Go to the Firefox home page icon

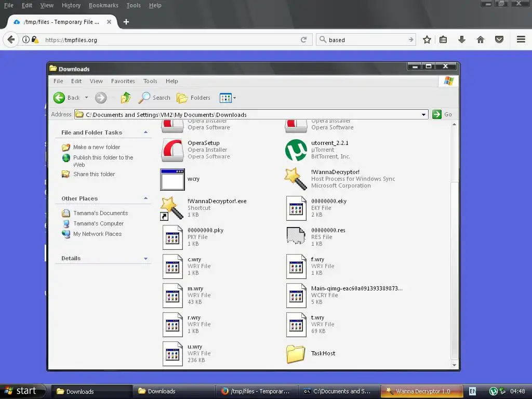click(x=481, y=39)
